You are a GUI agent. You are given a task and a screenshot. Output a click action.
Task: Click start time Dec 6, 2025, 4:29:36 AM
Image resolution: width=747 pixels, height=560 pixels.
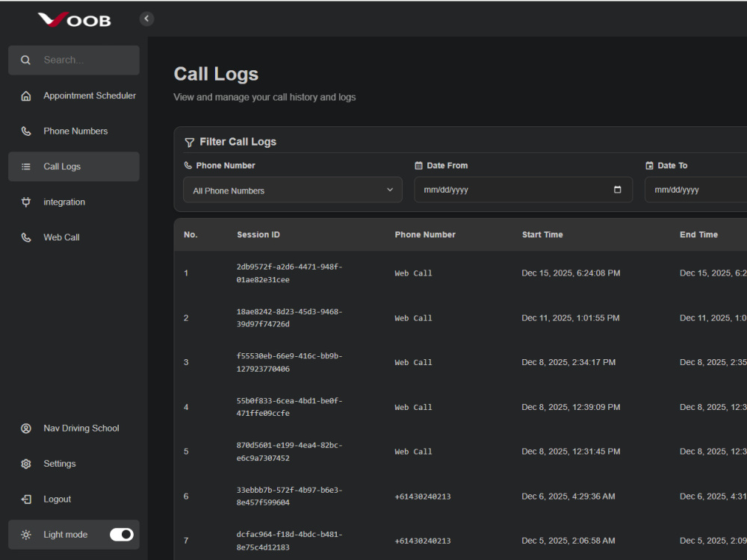pos(568,497)
